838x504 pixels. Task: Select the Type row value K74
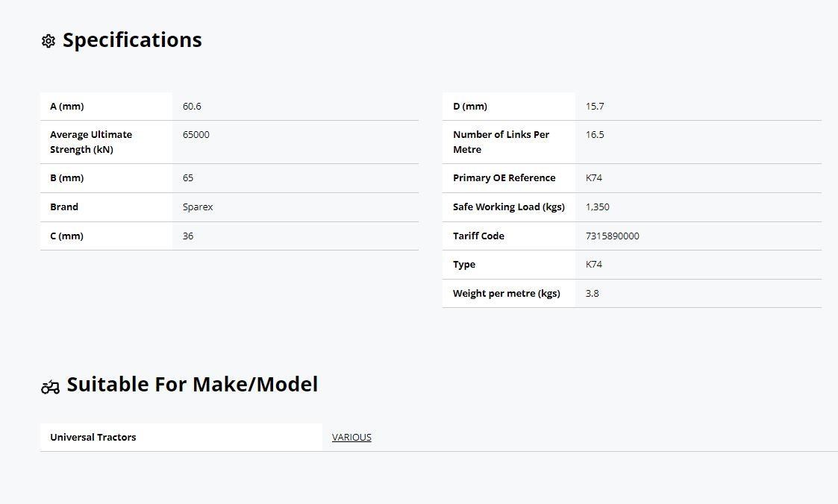click(x=594, y=264)
